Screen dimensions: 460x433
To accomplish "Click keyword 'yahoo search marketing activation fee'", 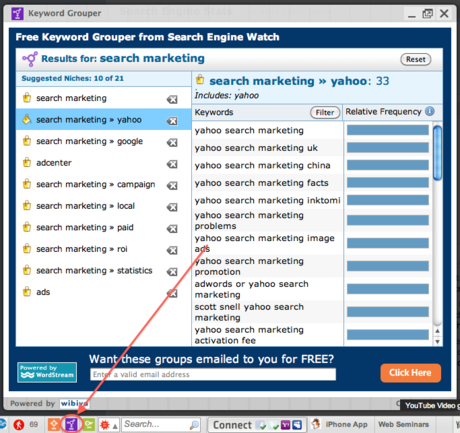I will (249, 335).
